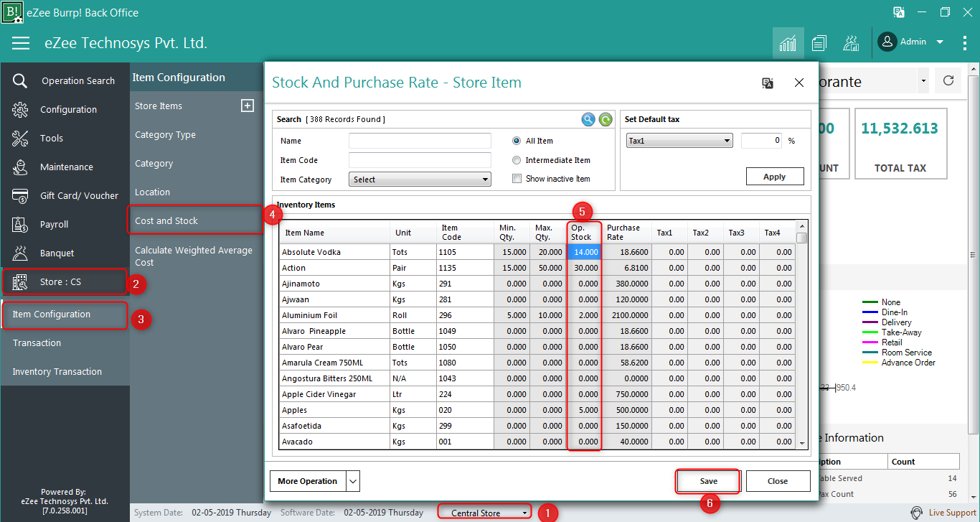Viewport: 980px width, 522px height.
Task: Click the inventory table scrollbar down arrow
Action: pyautogui.click(x=802, y=444)
